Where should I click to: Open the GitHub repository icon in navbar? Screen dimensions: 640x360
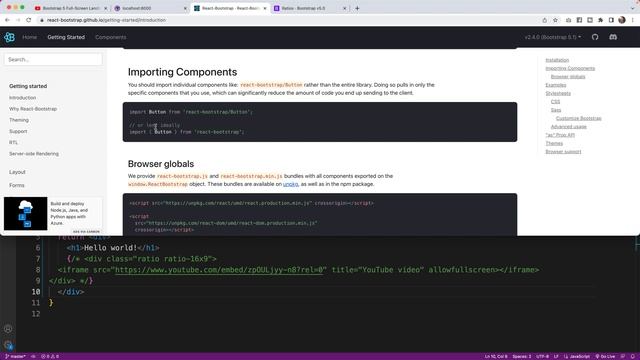pos(595,37)
